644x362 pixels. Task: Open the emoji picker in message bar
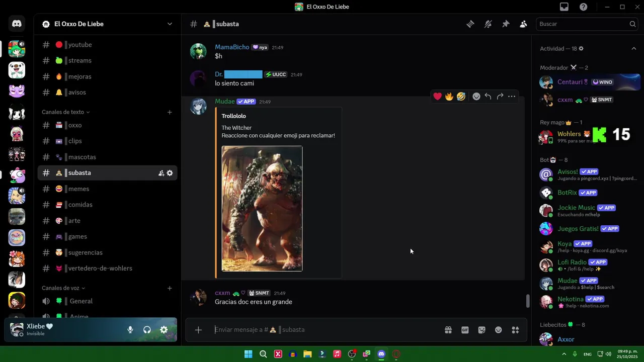click(x=499, y=330)
